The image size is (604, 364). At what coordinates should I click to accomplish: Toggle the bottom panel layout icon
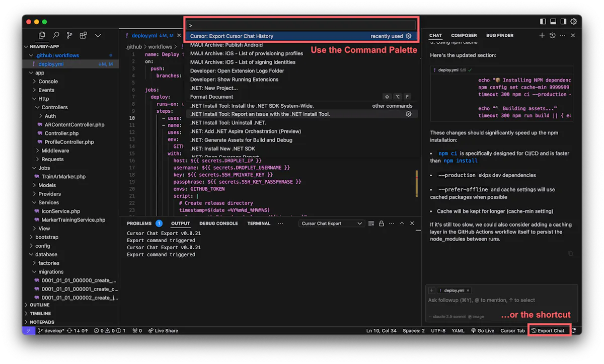[x=553, y=22]
